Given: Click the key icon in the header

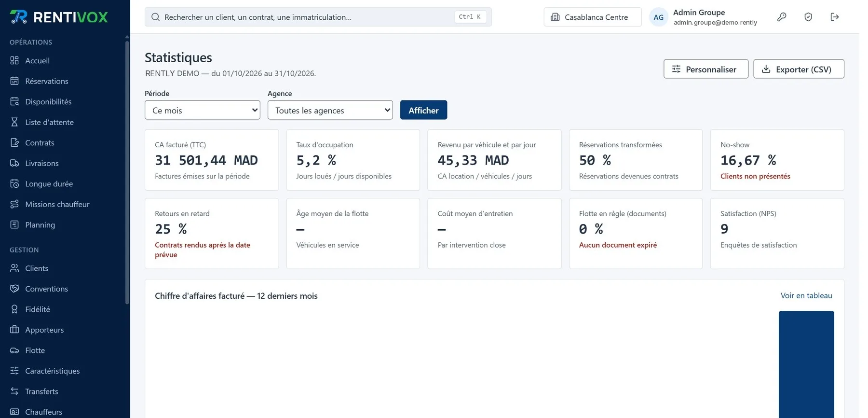Looking at the screenshot, I should click(782, 17).
